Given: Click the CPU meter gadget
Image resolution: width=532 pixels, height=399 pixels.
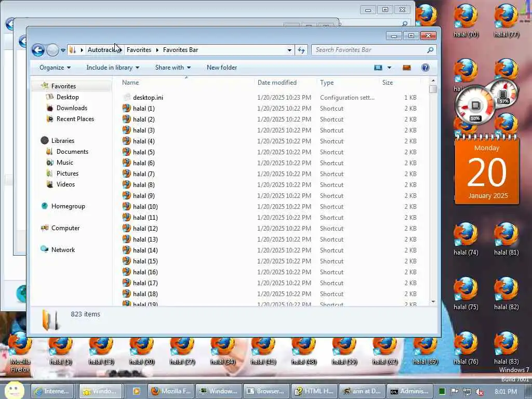Looking at the screenshot, I should (x=475, y=106).
